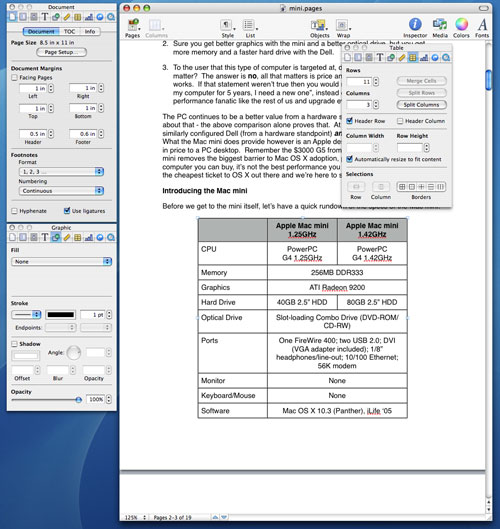Select Wrap inspector icon in Document window
Screen dimensions: 500x529
(x=34, y=17)
